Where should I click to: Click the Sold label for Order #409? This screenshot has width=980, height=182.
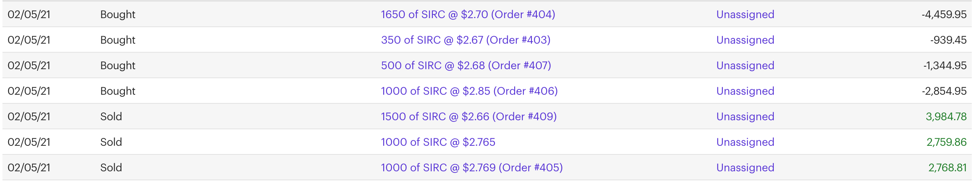pyautogui.click(x=111, y=117)
